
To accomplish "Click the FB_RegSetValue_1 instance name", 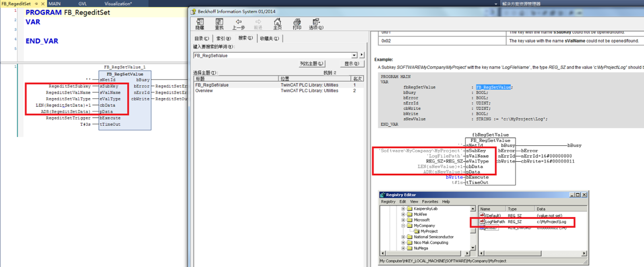I will coord(124,67).
